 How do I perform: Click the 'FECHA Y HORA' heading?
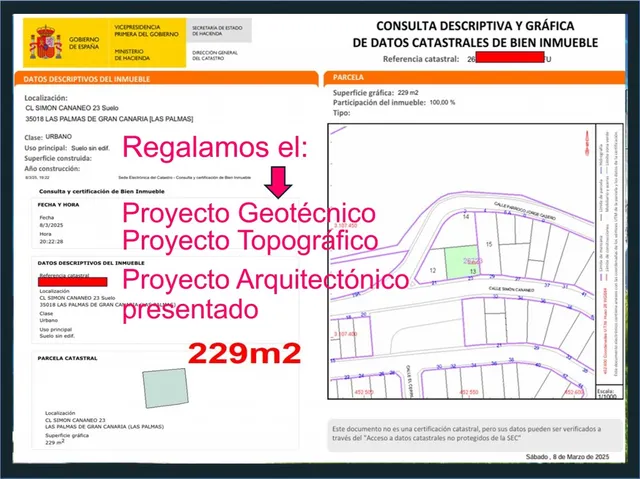(x=58, y=205)
